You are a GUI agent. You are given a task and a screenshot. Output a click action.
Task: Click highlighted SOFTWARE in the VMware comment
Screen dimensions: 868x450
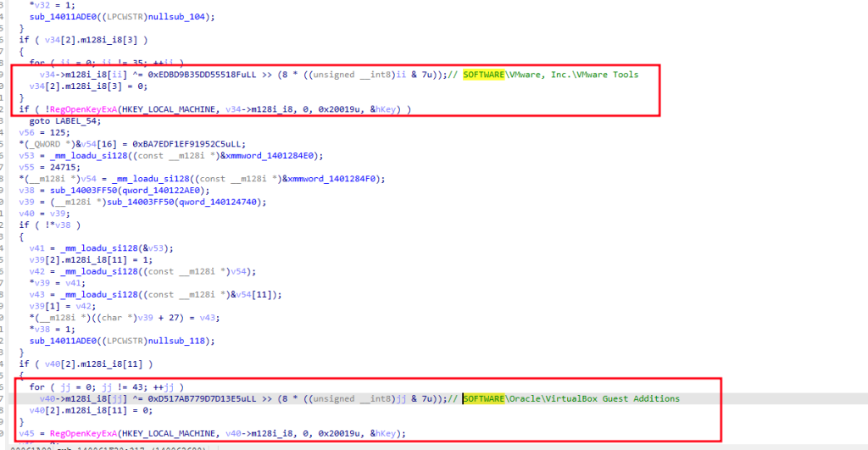(485, 75)
